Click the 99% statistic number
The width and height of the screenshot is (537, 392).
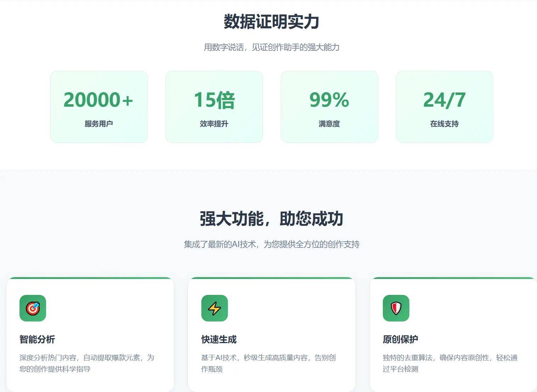coord(329,100)
